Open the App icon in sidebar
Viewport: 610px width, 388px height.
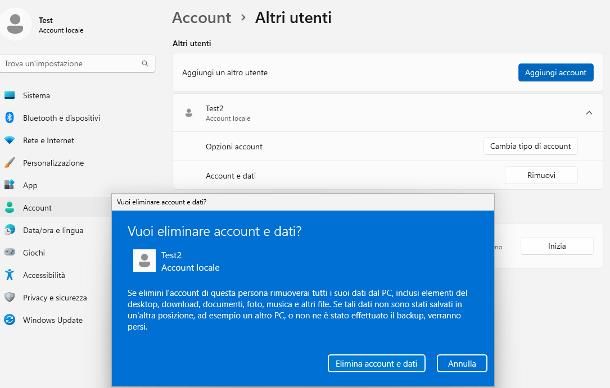click(x=9, y=185)
